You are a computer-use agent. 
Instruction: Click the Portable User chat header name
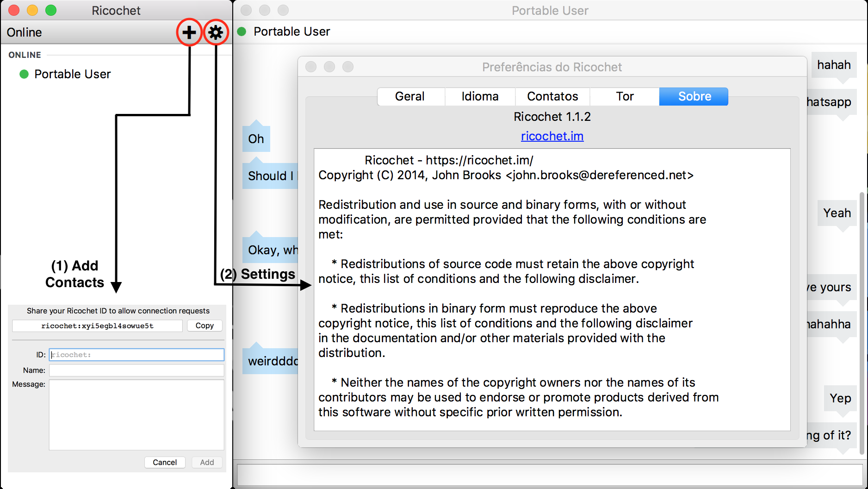coord(292,31)
